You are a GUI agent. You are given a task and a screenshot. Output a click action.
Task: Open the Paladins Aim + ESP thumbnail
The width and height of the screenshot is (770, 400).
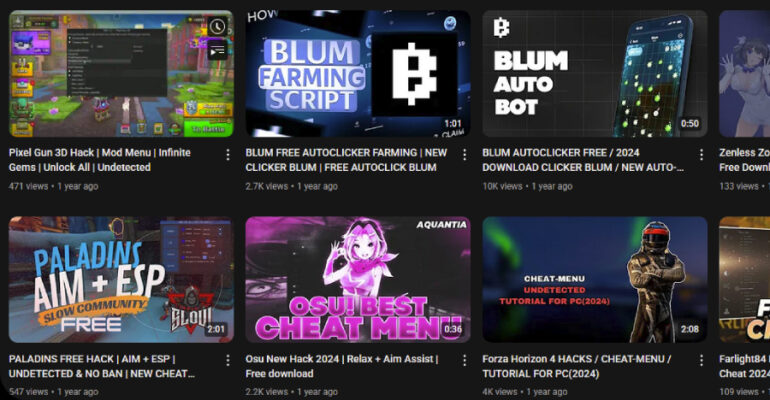coord(121,280)
